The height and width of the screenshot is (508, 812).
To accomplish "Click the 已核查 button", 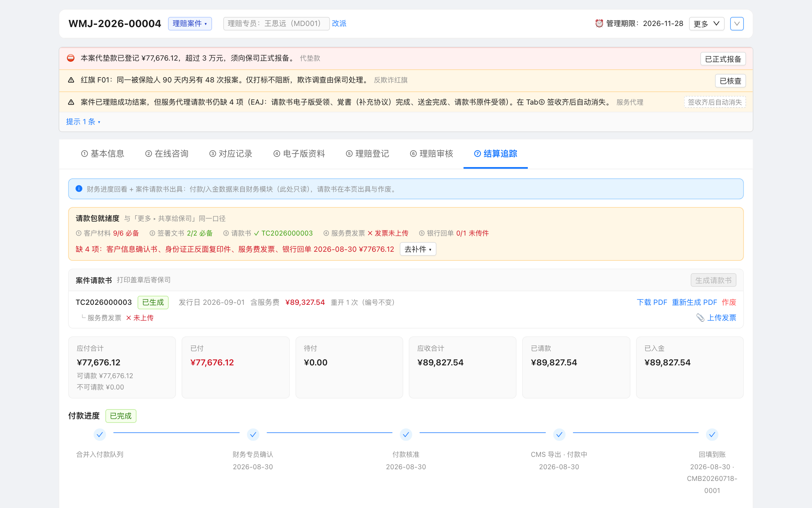I will (x=730, y=81).
